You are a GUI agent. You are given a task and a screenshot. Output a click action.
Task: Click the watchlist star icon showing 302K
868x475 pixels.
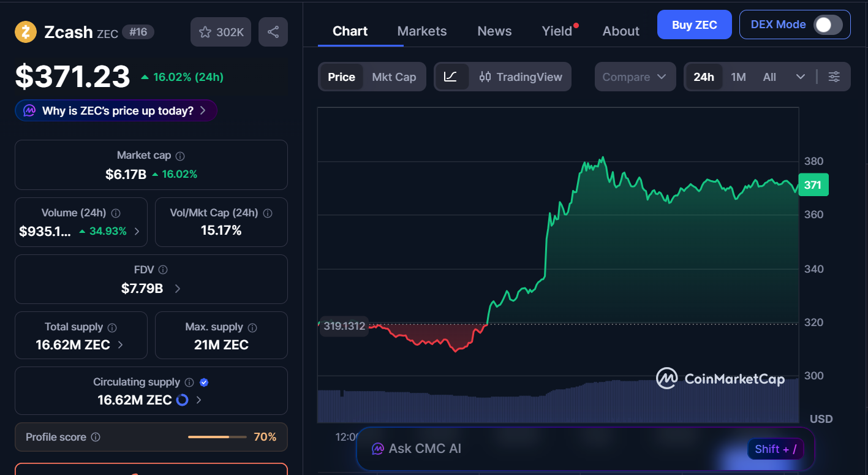[x=220, y=31]
